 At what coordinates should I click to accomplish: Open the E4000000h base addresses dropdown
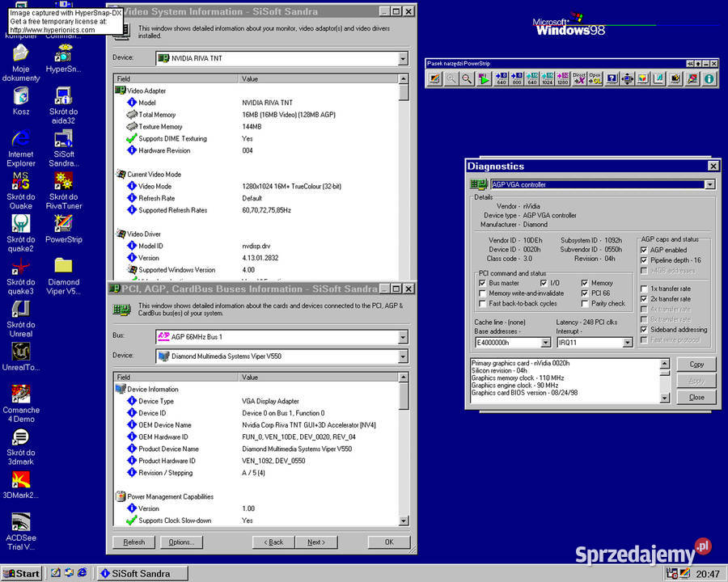pyautogui.click(x=546, y=343)
